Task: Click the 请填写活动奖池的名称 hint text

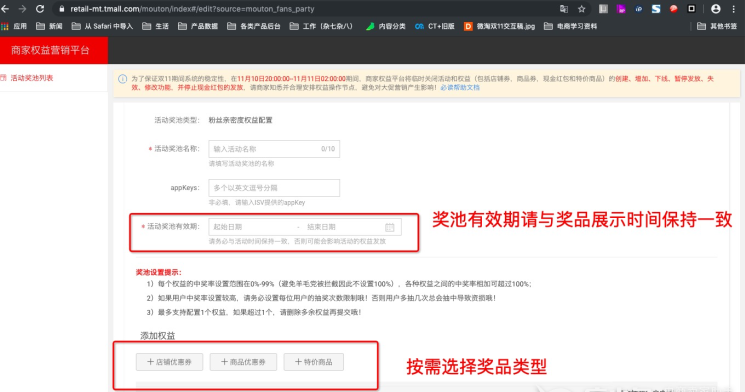Action: (x=241, y=163)
